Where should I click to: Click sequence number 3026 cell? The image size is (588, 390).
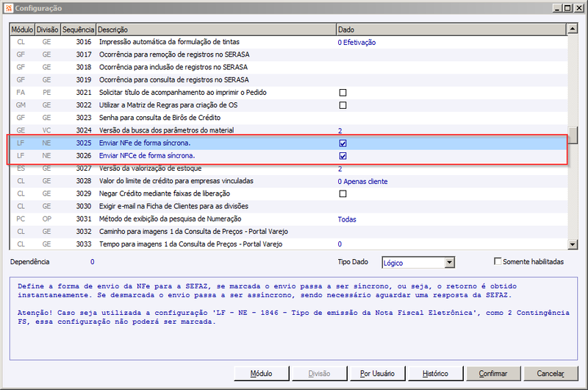pos(84,156)
